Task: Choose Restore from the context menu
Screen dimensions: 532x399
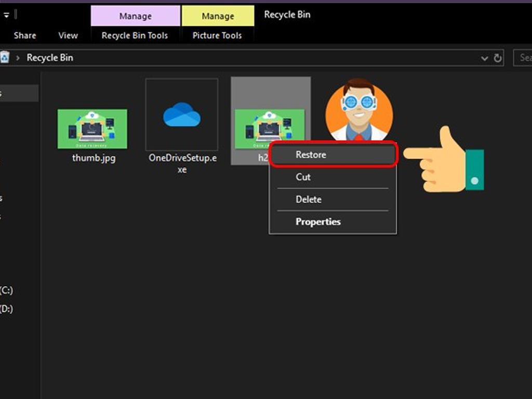Action: [x=311, y=155]
